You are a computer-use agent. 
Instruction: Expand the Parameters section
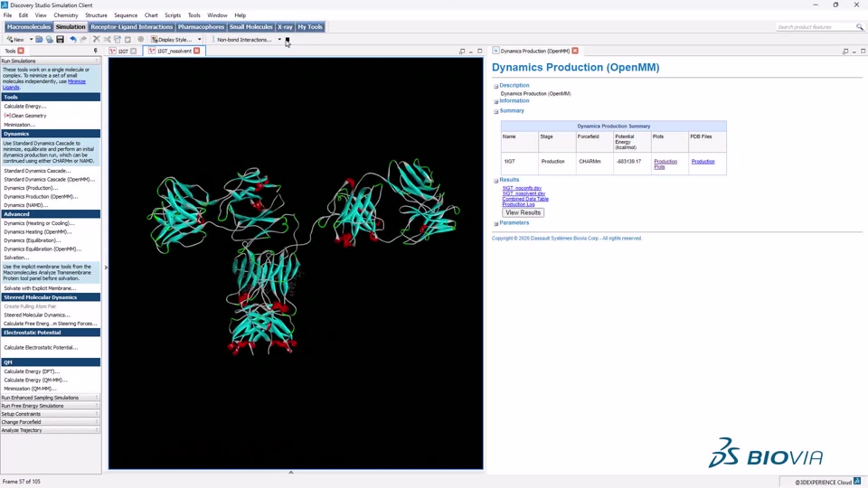click(496, 223)
